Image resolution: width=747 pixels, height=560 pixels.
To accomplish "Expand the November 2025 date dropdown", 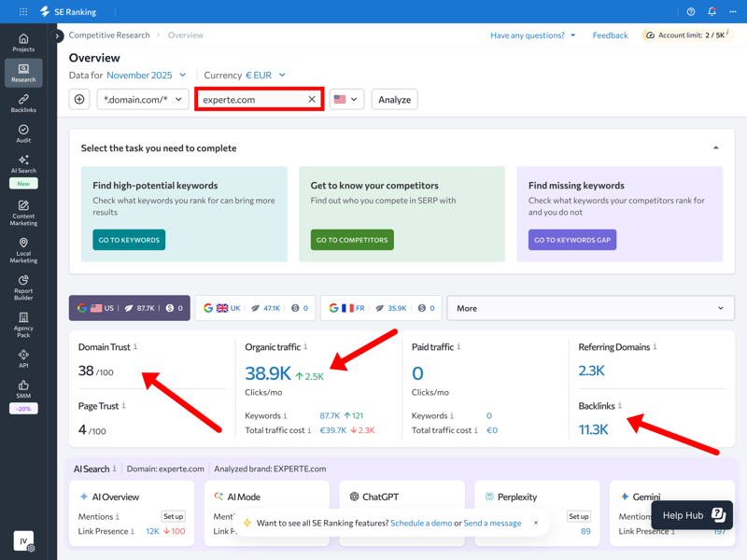I will [146, 75].
